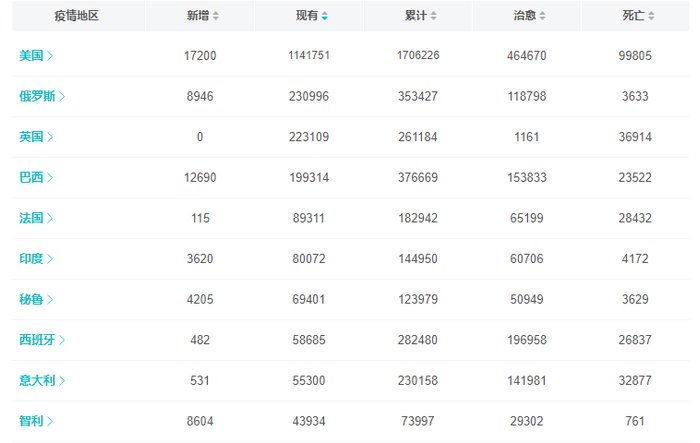Open the 英国 region details

(x=36, y=137)
